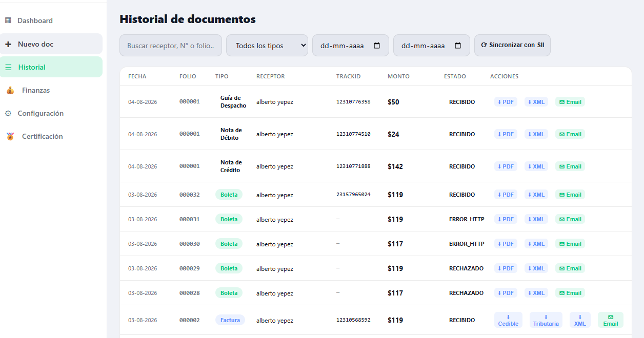Click the FECHA column header
This screenshot has width=644, height=338.
tap(137, 76)
